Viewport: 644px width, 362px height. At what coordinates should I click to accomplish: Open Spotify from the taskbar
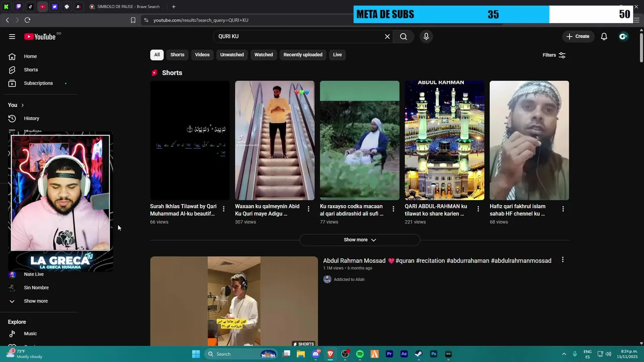[360, 354]
